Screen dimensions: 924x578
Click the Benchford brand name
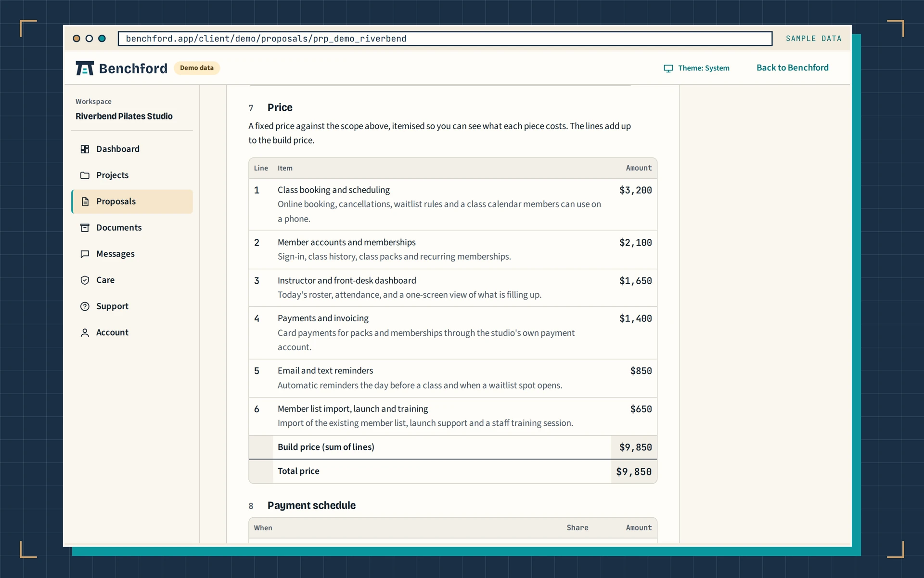(133, 68)
